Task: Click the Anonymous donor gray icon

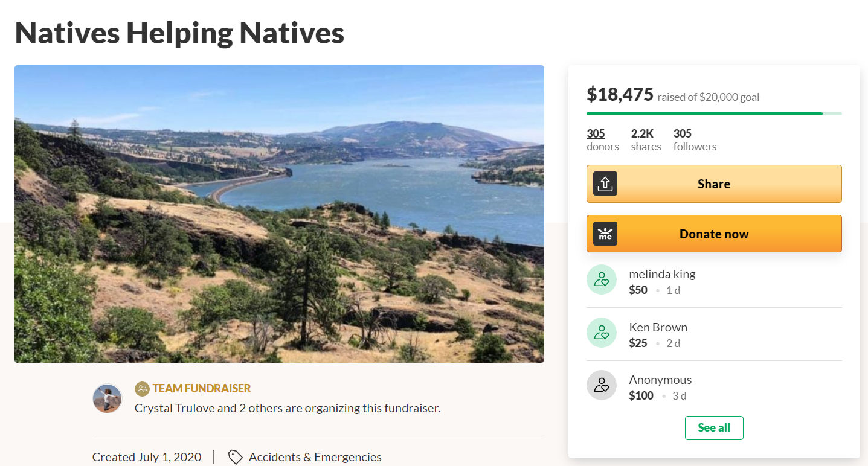Action: (602, 385)
